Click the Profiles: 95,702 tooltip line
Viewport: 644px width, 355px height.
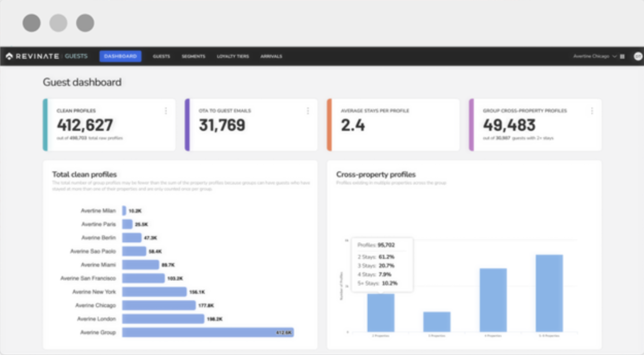(376, 245)
